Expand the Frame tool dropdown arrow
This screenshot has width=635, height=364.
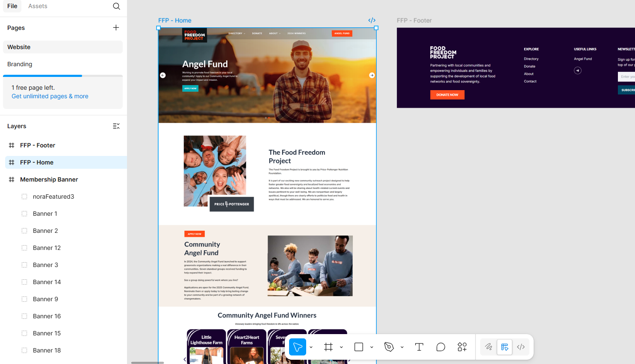[341, 347]
